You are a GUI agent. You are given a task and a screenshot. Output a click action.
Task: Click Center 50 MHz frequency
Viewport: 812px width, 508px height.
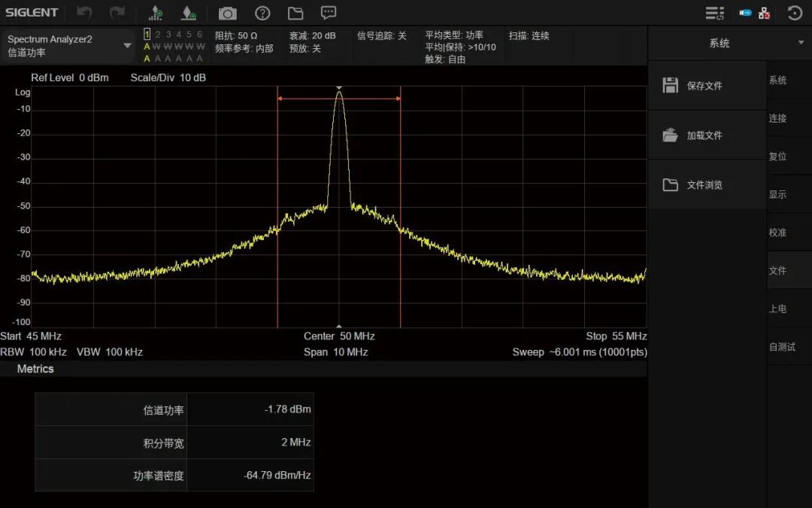point(339,336)
